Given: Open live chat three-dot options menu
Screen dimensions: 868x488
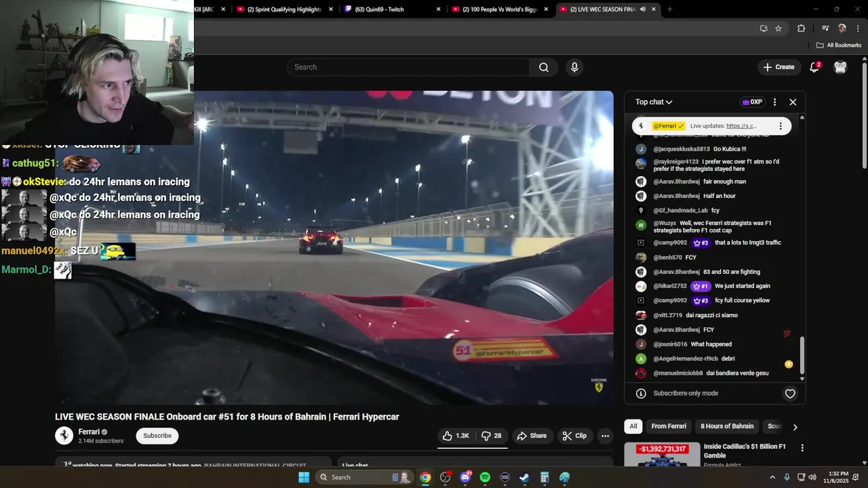Looking at the screenshot, I should pyautogui.click(x=774, y=102).
